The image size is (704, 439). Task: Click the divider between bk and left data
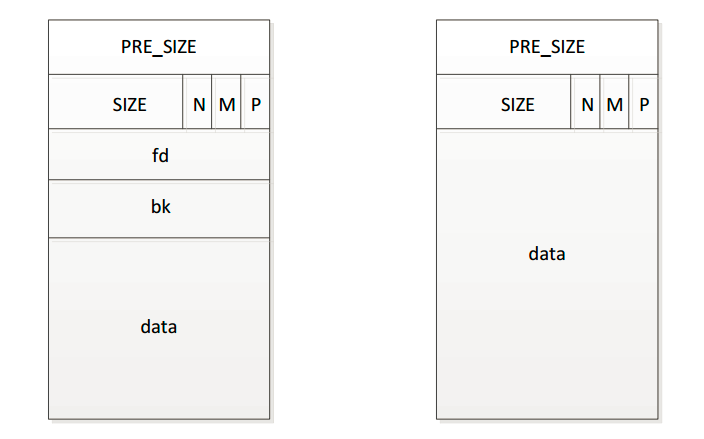(159, 238)
